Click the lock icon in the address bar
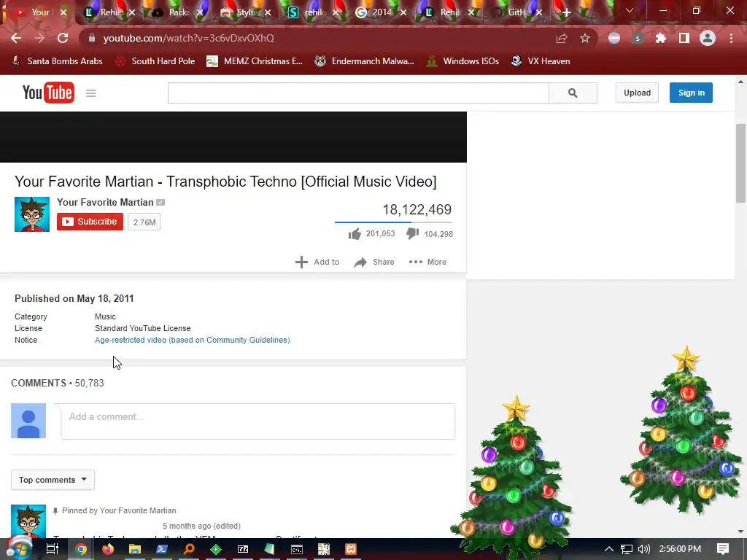Viewport: 747px width, 560px height. point(91,38)
